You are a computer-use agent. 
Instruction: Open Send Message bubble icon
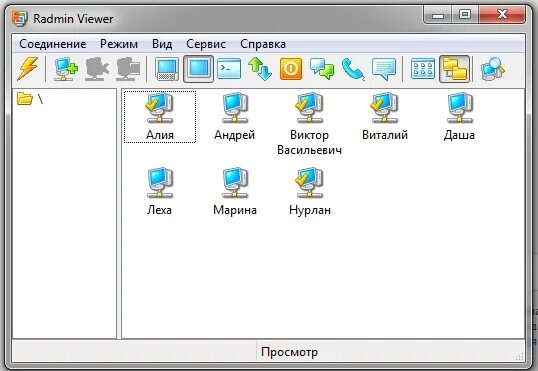pos(384,69)
